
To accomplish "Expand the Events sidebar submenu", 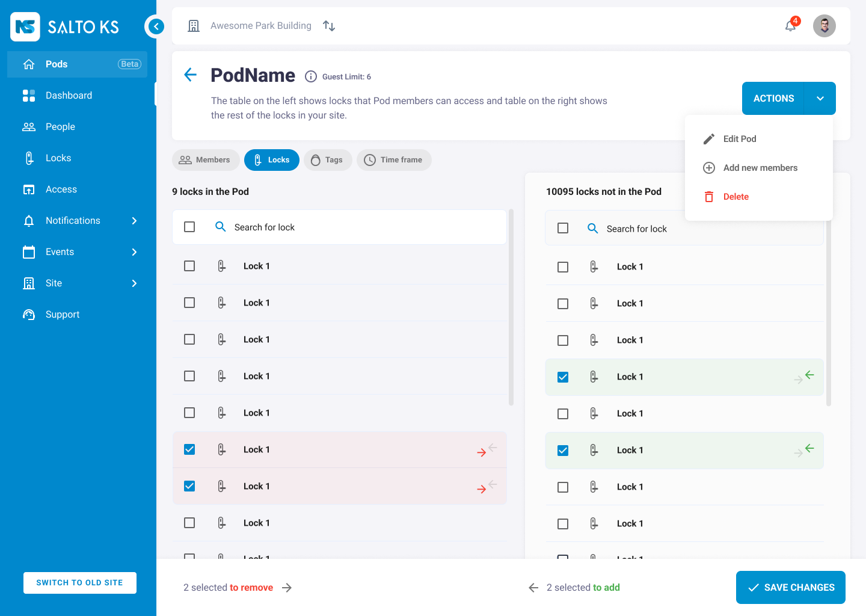I will point(134,252).
